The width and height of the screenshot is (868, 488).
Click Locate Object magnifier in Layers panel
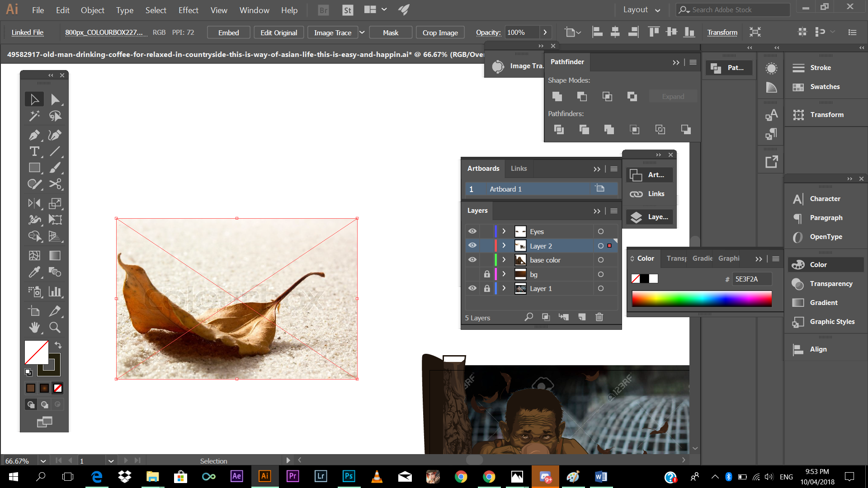[x=528, y=317]
